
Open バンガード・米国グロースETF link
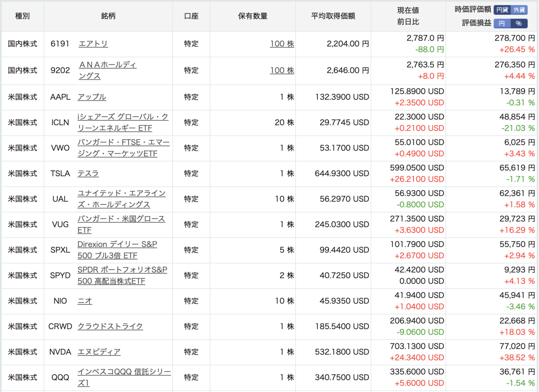(x=121, y=225)
